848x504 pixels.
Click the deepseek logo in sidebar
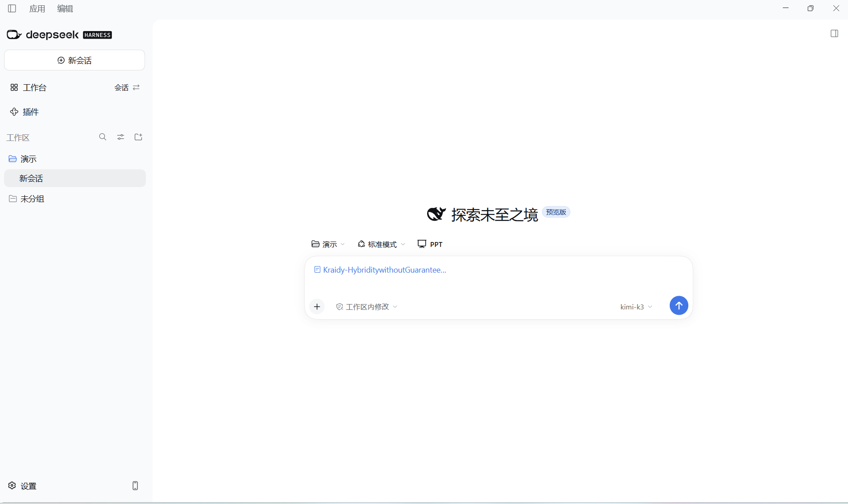[43, 35]
